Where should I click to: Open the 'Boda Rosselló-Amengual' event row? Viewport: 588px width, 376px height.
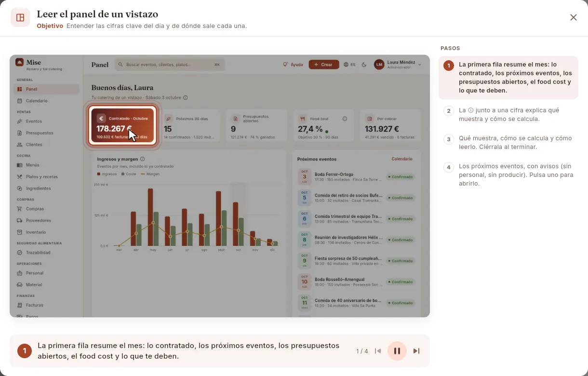point(356,282)
